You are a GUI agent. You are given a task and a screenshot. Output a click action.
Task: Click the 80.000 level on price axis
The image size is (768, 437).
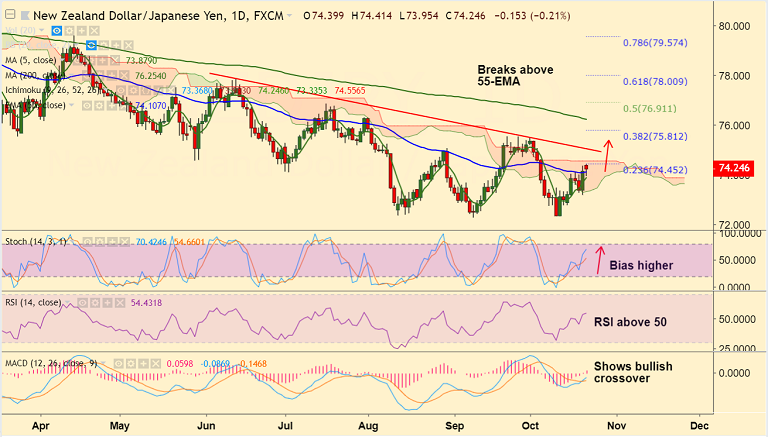[x=734, y=26]
